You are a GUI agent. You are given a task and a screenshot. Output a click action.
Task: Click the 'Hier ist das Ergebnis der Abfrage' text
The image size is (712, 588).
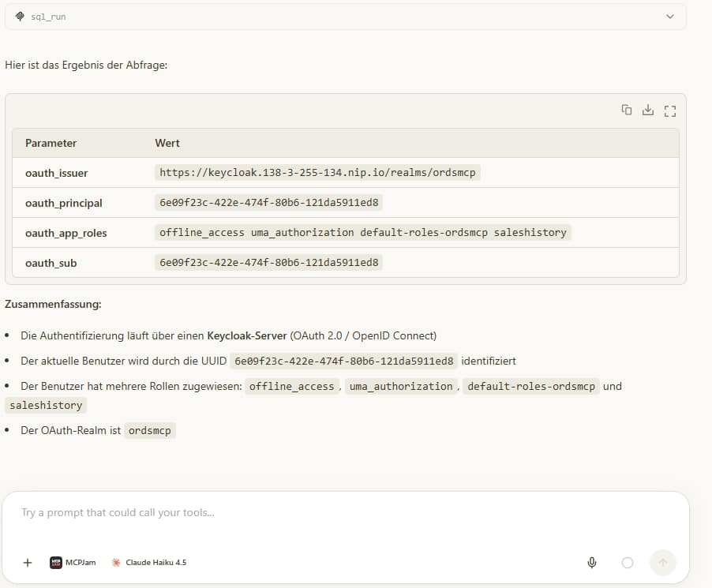point(86,66)
